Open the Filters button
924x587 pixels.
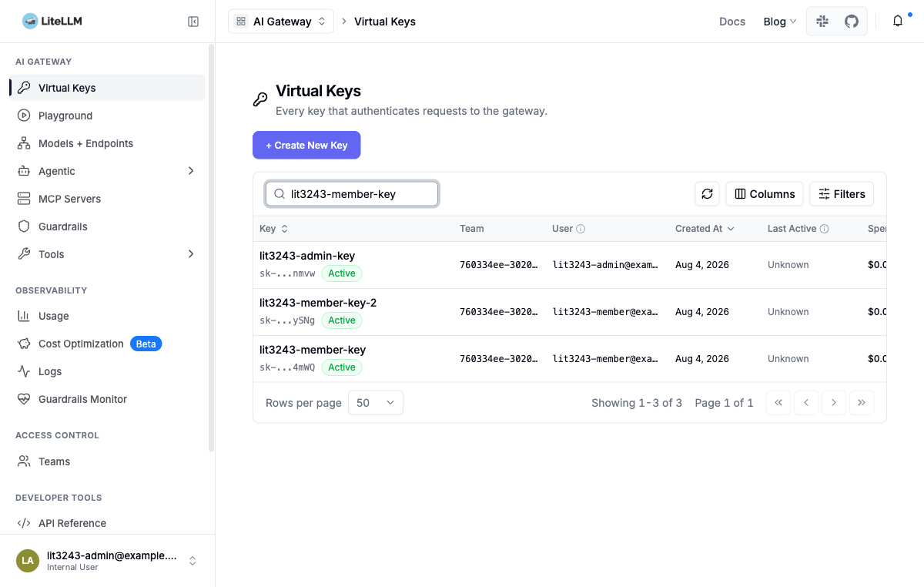coord(842,194)
